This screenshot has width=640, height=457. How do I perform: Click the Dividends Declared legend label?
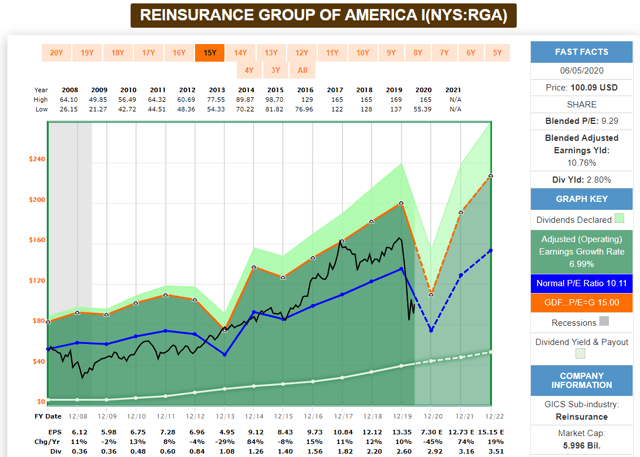pyautogui.click(x=573, y=220)
